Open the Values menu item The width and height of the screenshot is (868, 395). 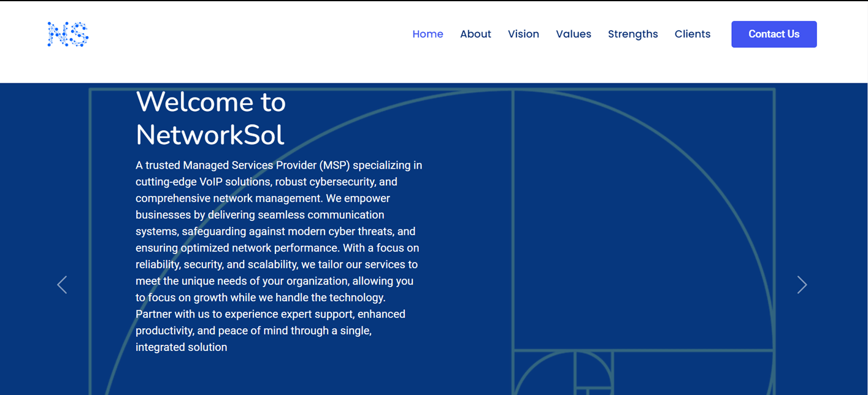[574, 34]
